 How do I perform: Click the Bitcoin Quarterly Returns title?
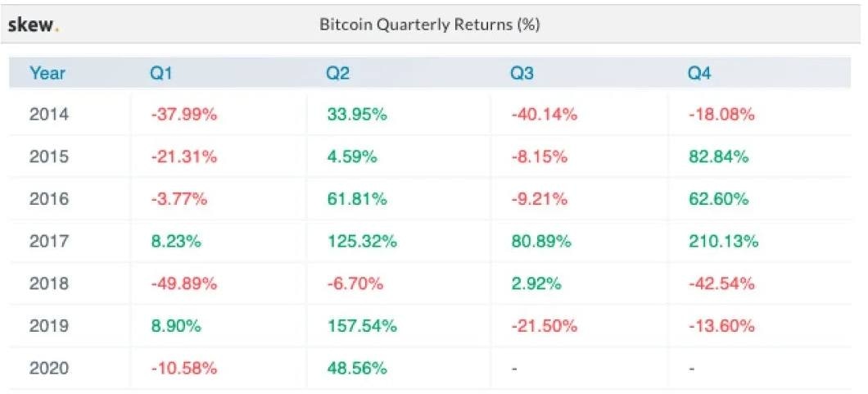click(x=429, y=25)
